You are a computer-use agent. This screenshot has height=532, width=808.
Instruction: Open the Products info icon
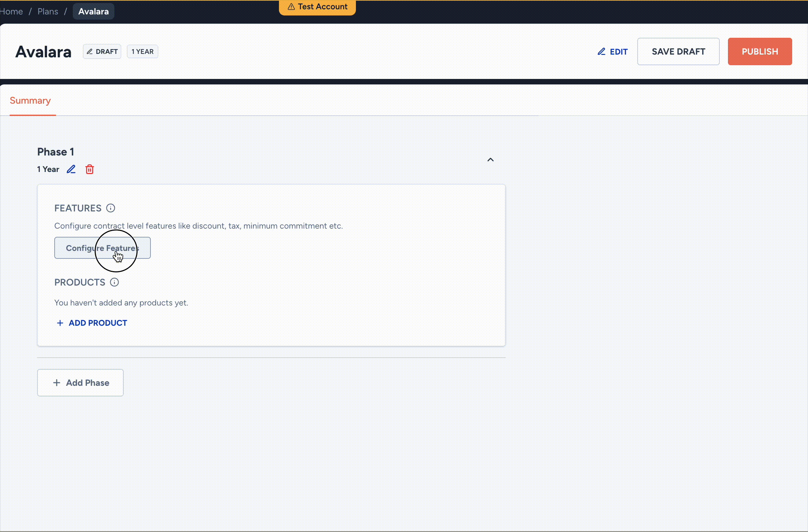[114, 282]
